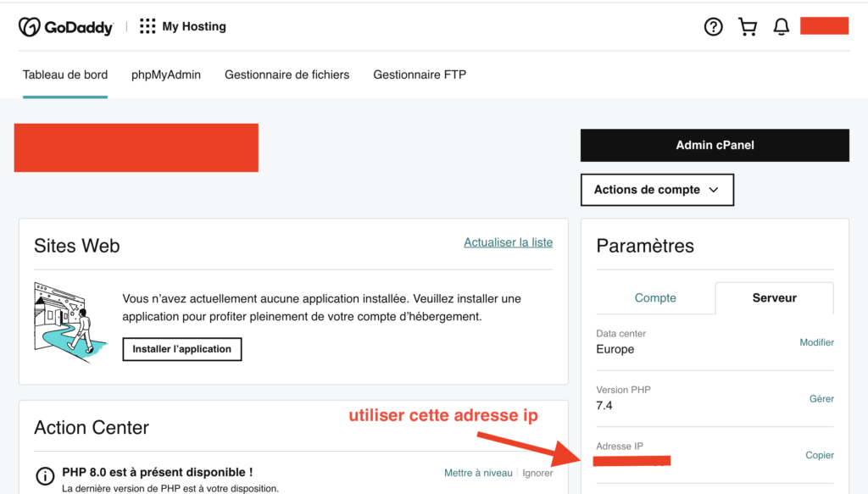Viewport: 868px width, 494px height.
Task: Click Modifier for Data center
Action: tap(816, 342)
